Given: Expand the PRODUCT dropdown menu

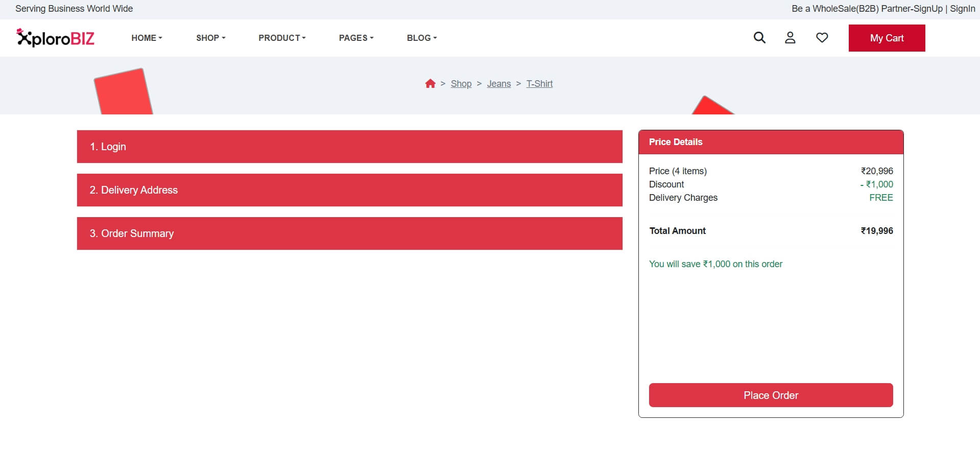Looking at the screenshot, I should coord(282,38).
